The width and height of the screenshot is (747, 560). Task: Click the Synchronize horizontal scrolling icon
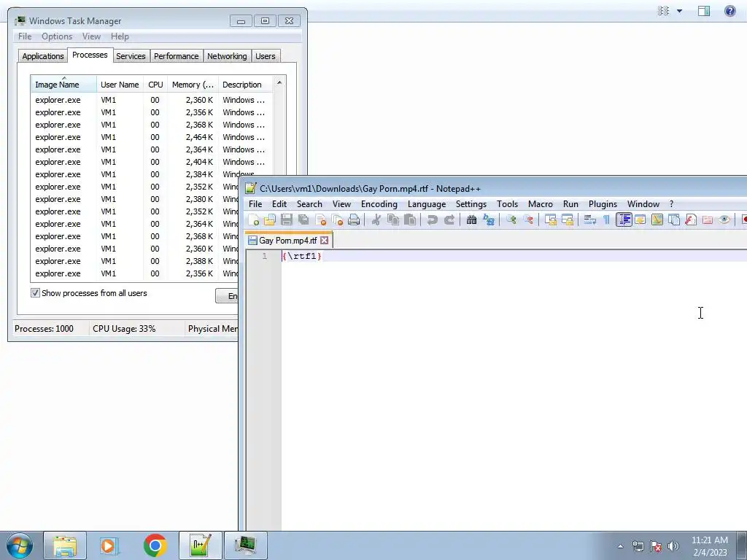pyautogui.click(x=568, y=219)
